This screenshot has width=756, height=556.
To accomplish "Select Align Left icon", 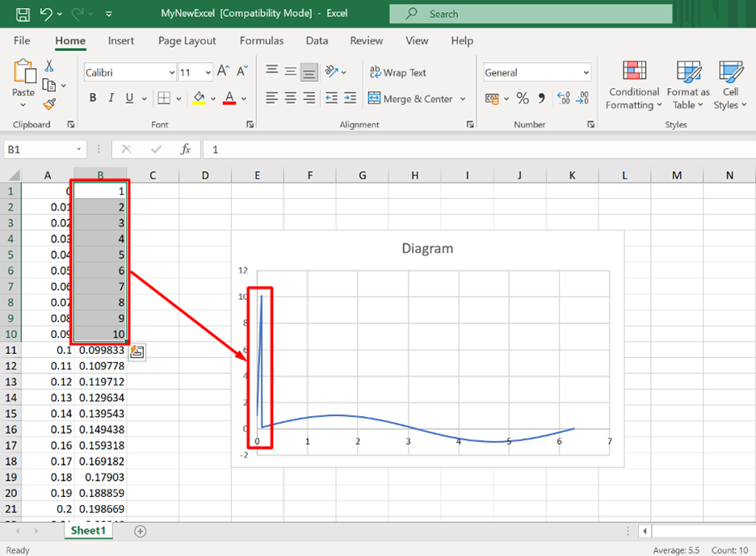I will (272, 98).
